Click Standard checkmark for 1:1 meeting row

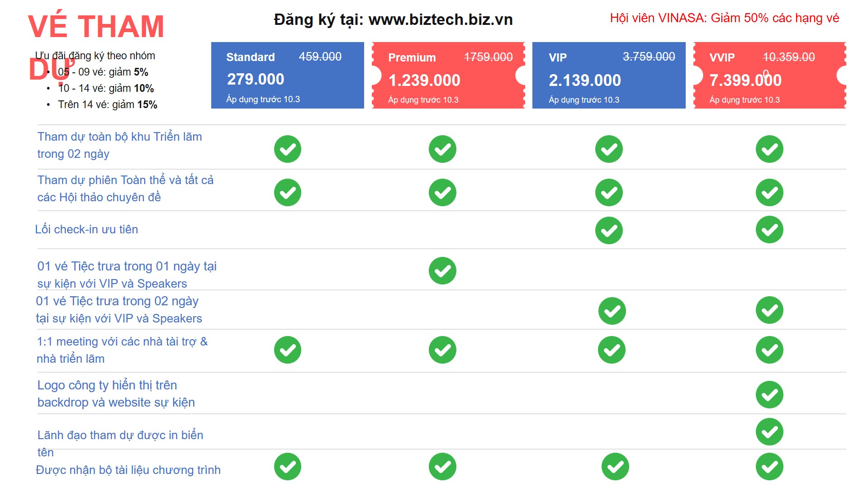click(288, 350)
